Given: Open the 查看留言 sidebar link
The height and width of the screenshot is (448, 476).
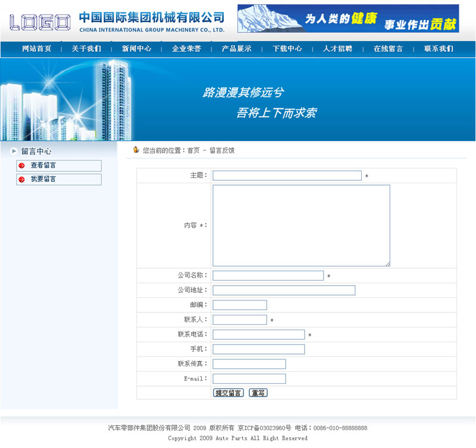Looking at the screenshot, I should [x=59, y=166].
